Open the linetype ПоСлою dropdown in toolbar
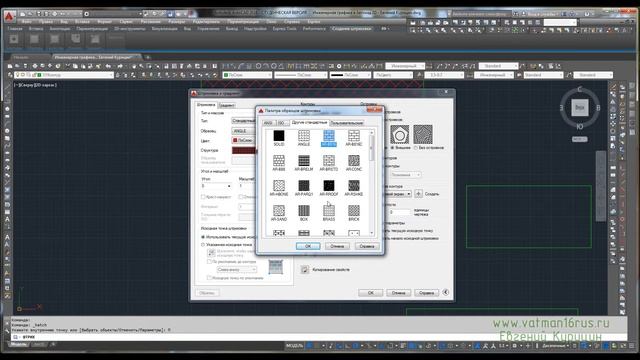The image size is (640, 360). pos(301,75)
